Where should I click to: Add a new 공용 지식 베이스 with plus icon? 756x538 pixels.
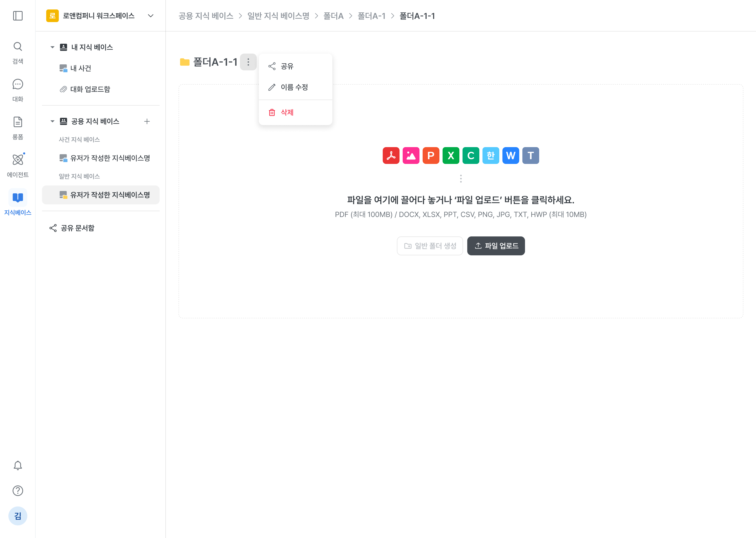tap(147, 121)
